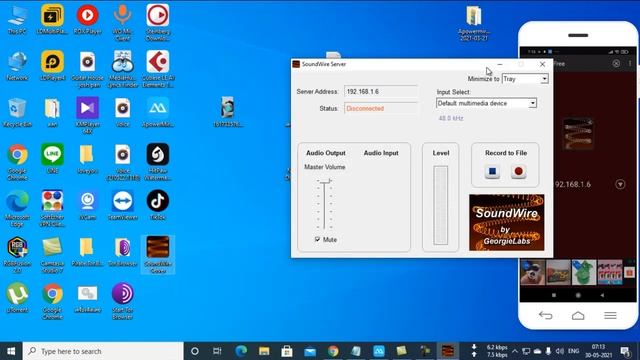Open the Recycle Bin

click(x=17, y=113)
